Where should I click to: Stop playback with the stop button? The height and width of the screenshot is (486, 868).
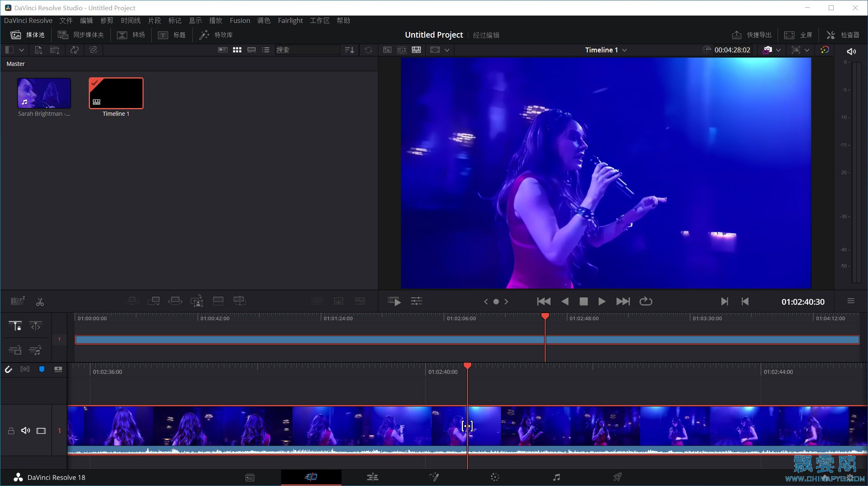coord(584,301)
